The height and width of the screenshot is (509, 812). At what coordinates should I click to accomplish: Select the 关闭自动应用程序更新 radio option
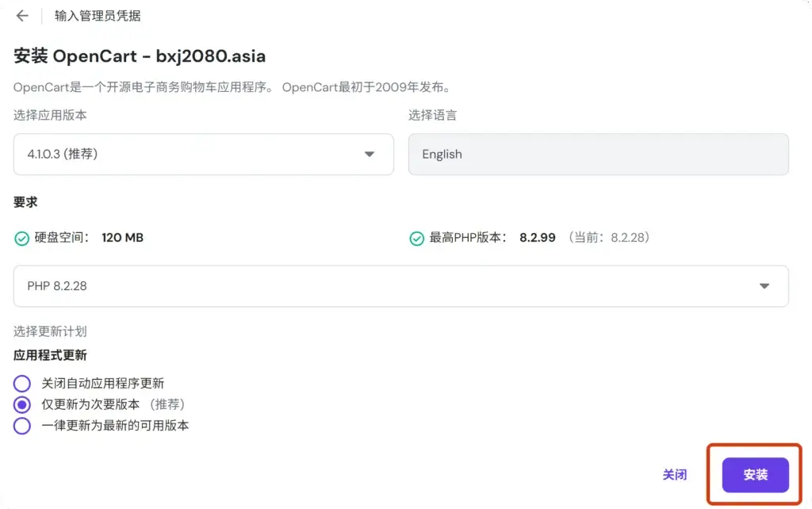tap(22, 384)
